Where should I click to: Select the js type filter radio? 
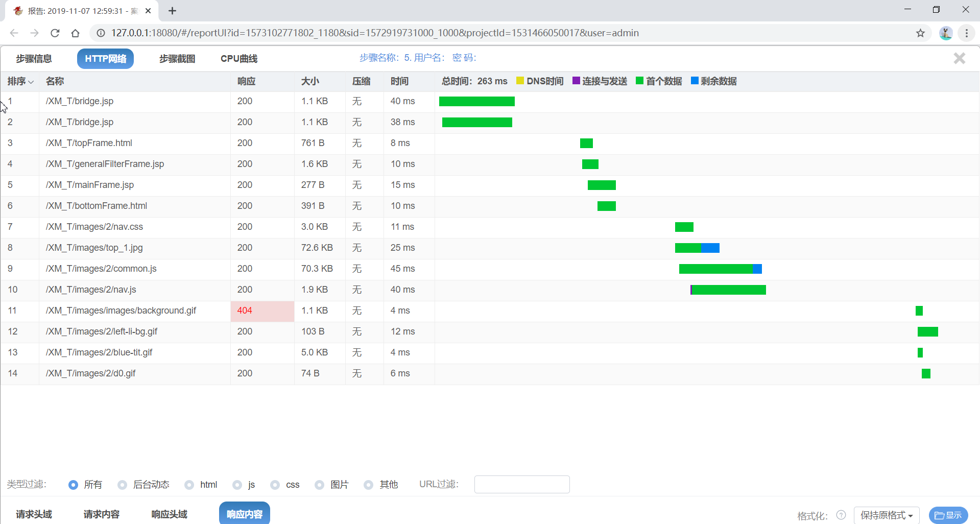coord(237,485)
